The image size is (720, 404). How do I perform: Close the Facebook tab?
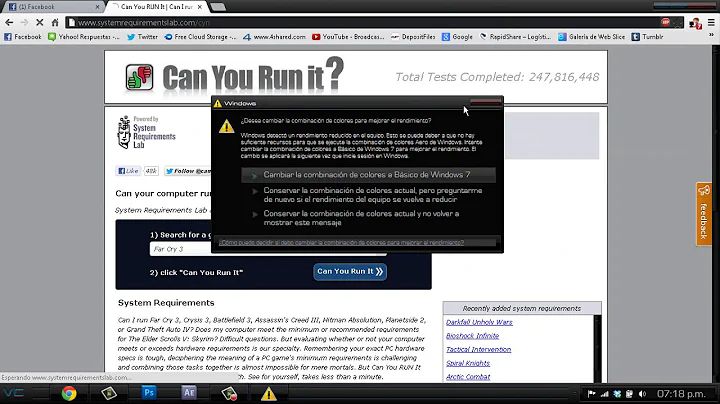click(97, 7)
